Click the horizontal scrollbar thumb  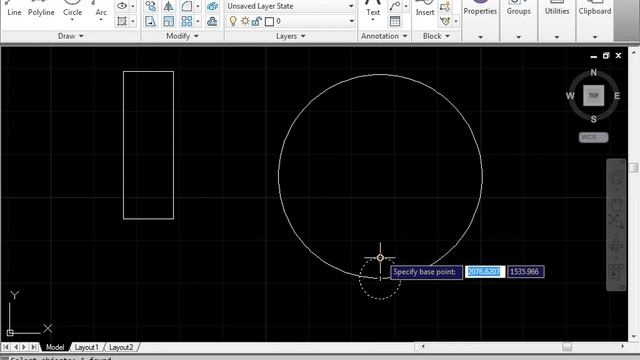coord(567,347)
